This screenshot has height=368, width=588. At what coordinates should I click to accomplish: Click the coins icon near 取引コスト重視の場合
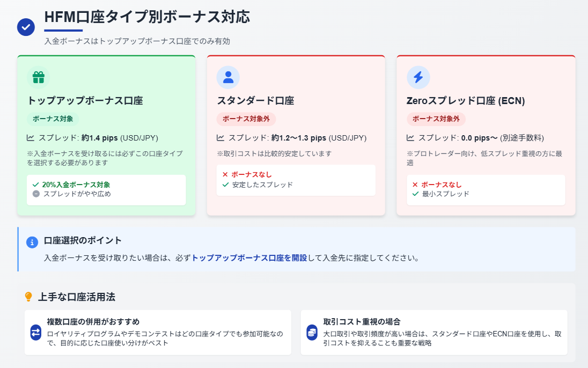point(312,333)
